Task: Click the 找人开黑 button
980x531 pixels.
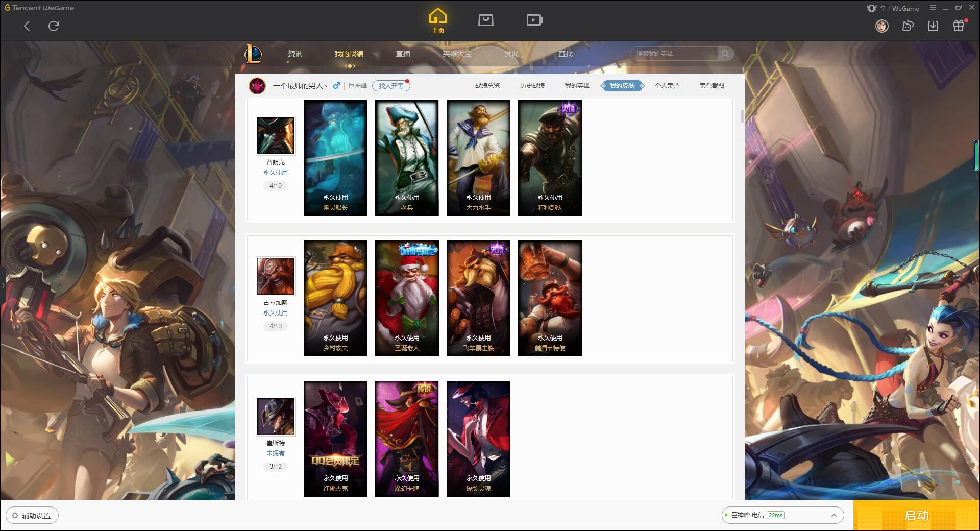Action: click(x=391, y=86)
